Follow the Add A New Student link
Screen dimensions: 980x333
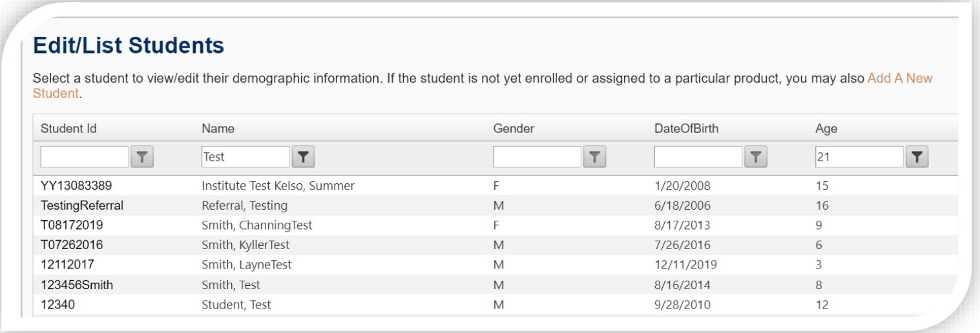coord(899,79)
